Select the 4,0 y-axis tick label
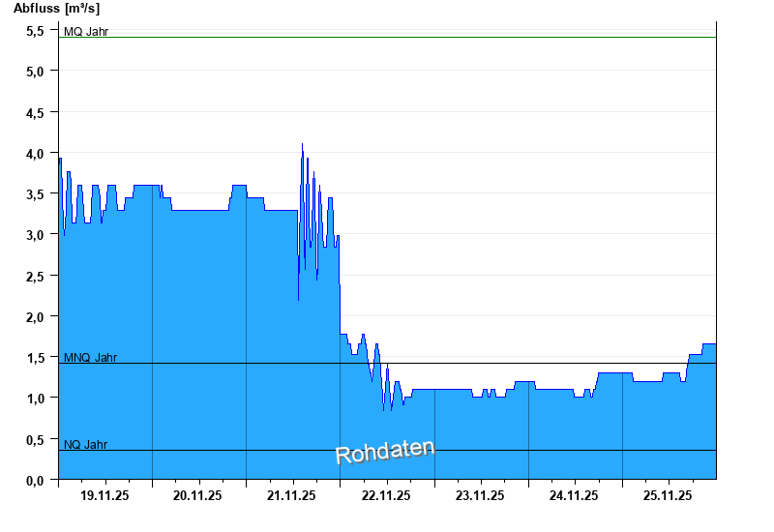The width and height of the screenshot is (774, 532). click(x=35, y=153)
